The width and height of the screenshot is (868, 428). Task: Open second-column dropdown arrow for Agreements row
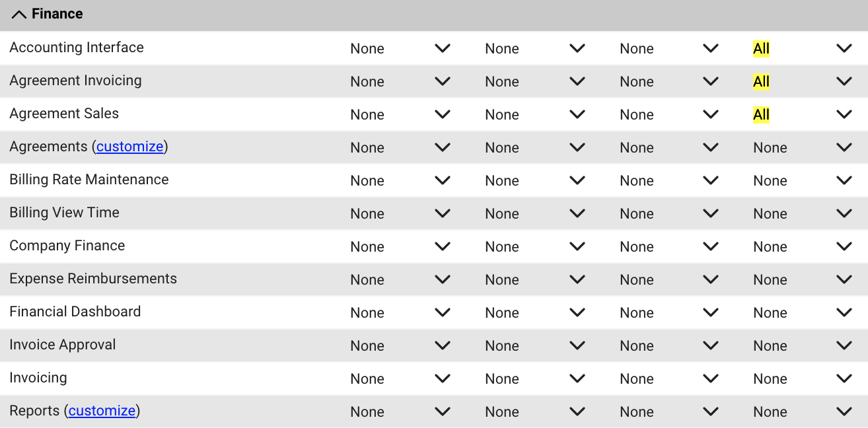pyautogui.click(x=577, y=147)
